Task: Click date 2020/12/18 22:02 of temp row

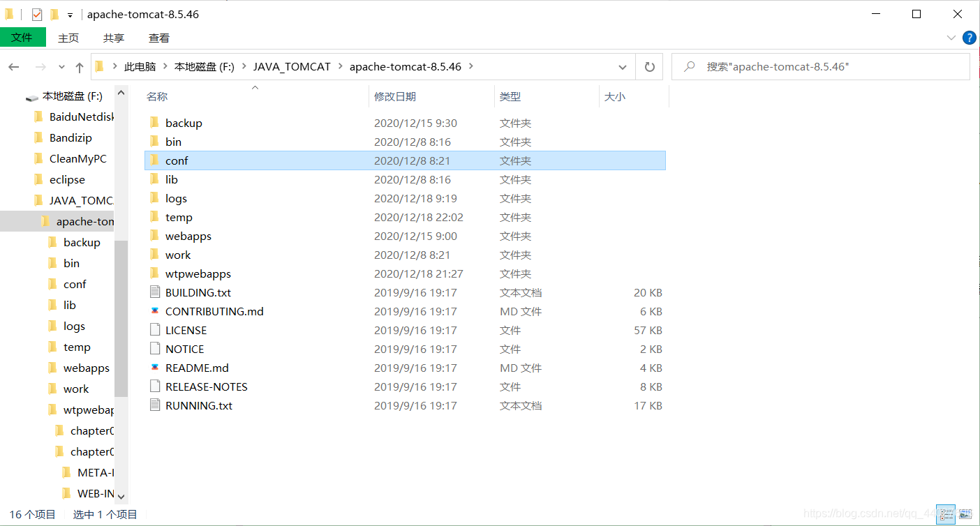Action: click(x=419, y=217)
